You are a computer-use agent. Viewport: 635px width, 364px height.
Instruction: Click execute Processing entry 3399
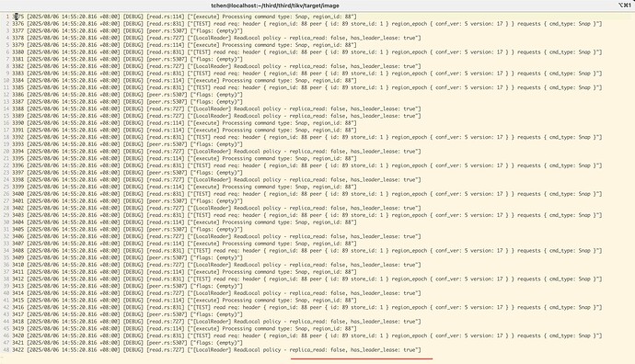coord(184,187)
